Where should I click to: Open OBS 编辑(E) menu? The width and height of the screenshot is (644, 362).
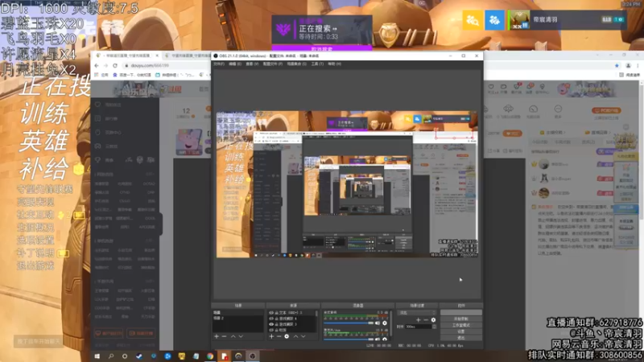(x=235, y=64)
